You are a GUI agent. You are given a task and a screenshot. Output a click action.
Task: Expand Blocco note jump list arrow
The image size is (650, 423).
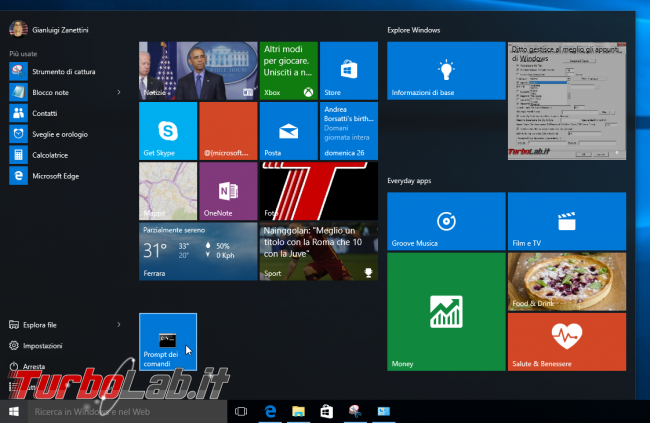click(119, 92)
